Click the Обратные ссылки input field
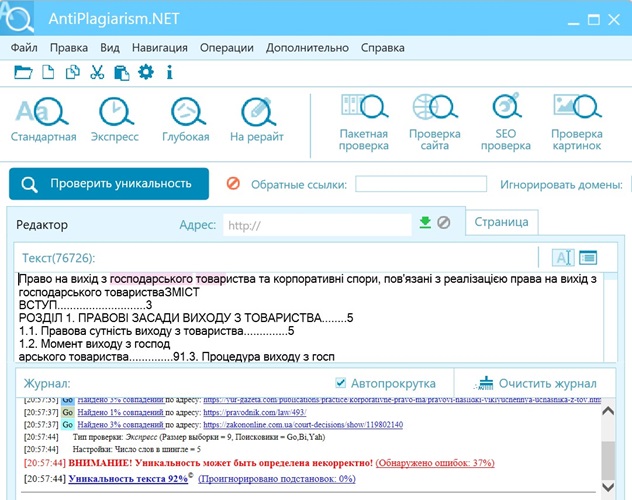The height and width of the screenshot is (500, 632). (x=421, y=184)
